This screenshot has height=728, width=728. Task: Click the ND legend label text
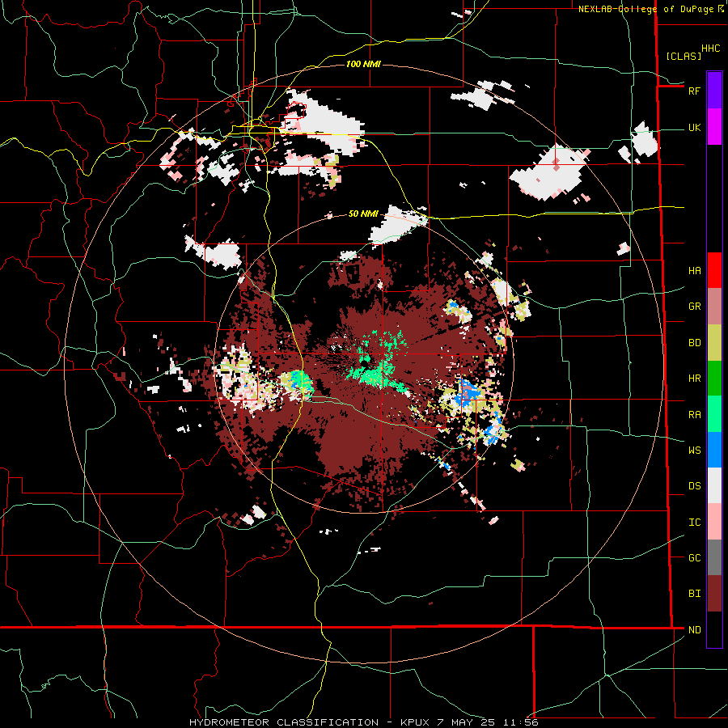click(x=694, y=629)
